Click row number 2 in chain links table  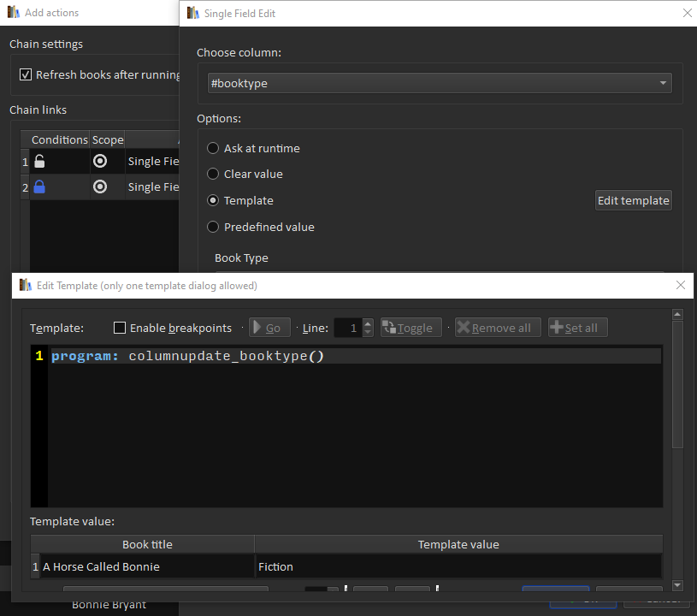(26, 187)
